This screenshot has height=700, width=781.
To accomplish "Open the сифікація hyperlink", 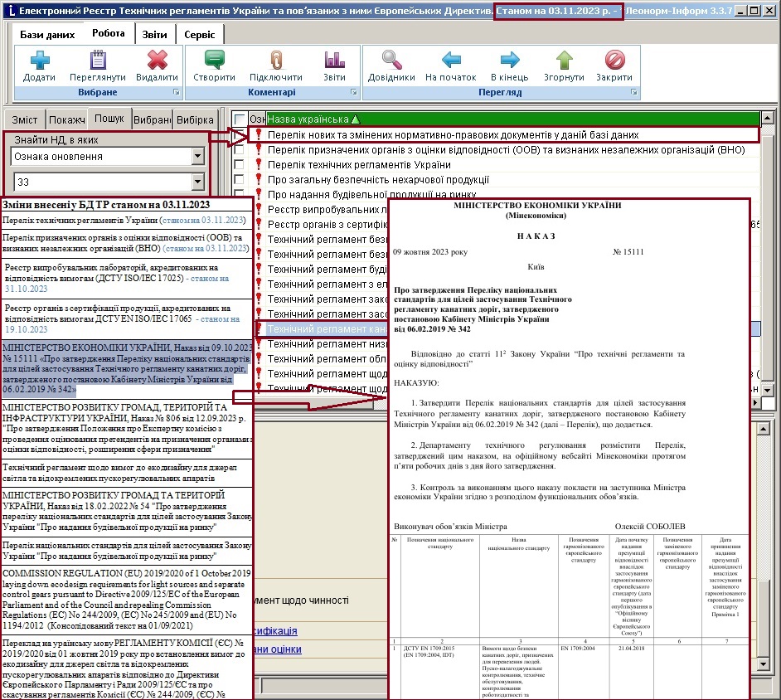I will point(275,631).
